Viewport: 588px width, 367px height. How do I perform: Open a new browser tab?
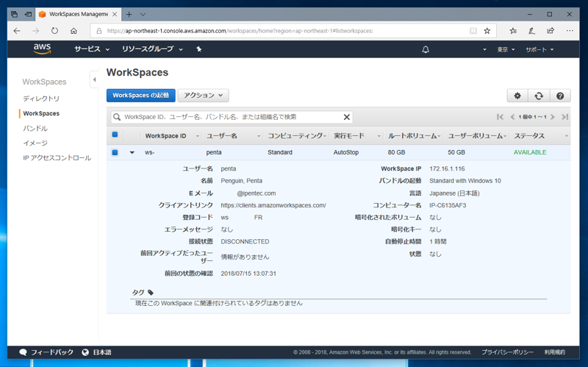(x=129, y=14)
